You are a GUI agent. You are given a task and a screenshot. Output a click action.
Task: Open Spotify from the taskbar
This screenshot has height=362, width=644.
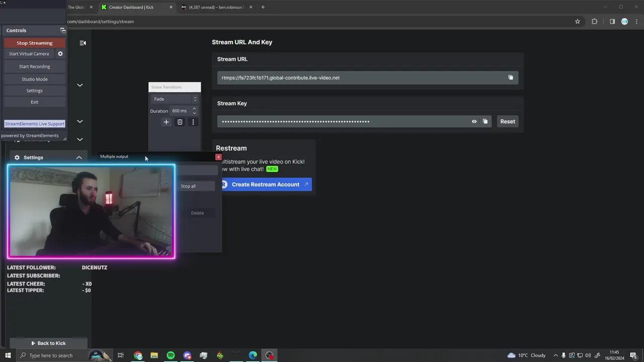pos(171,355)
